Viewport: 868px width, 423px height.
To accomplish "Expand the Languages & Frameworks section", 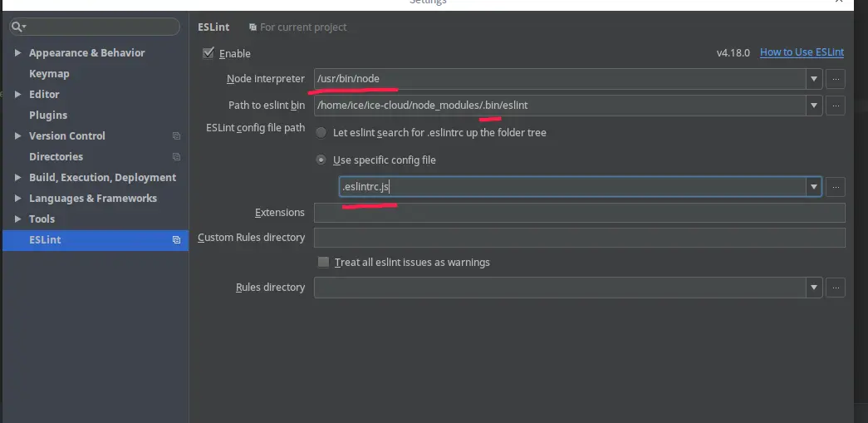I will [x=17, y=199].
